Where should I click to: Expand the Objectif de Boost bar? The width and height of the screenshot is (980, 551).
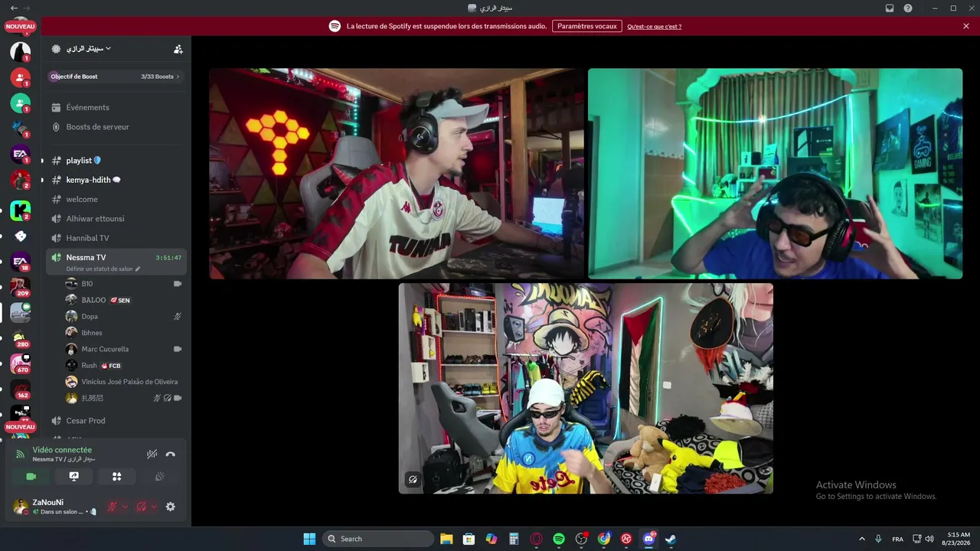[x=116, y=77]
